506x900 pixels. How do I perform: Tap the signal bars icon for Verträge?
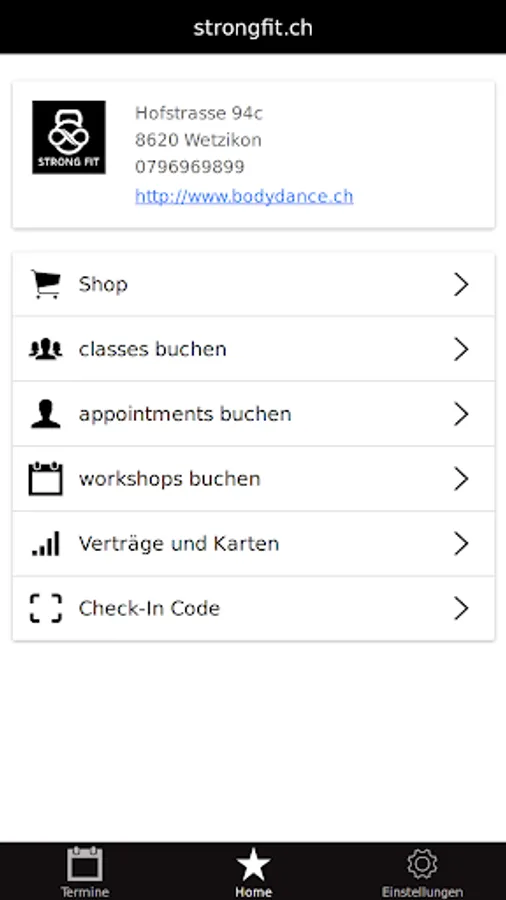tap(45, 544)
